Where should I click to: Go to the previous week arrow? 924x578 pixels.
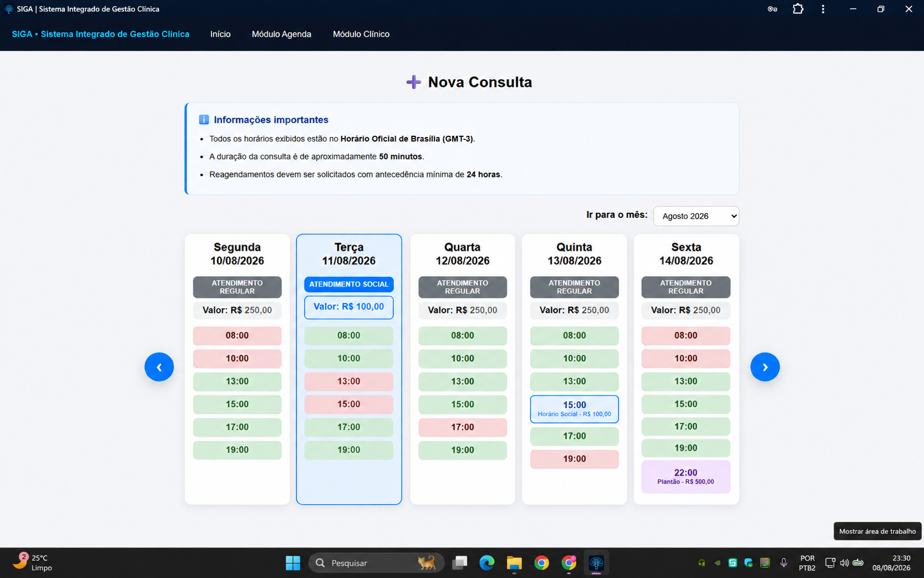point(159,367)
